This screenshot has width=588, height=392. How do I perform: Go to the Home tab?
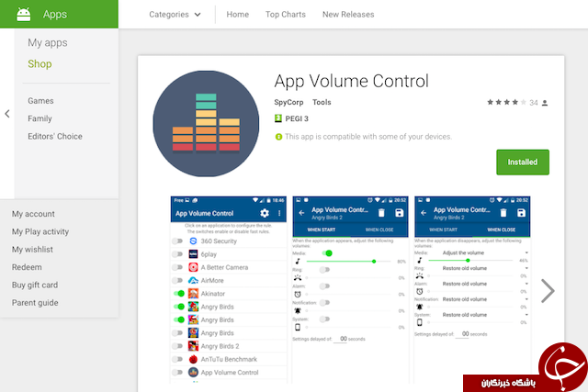click(237, 15)
